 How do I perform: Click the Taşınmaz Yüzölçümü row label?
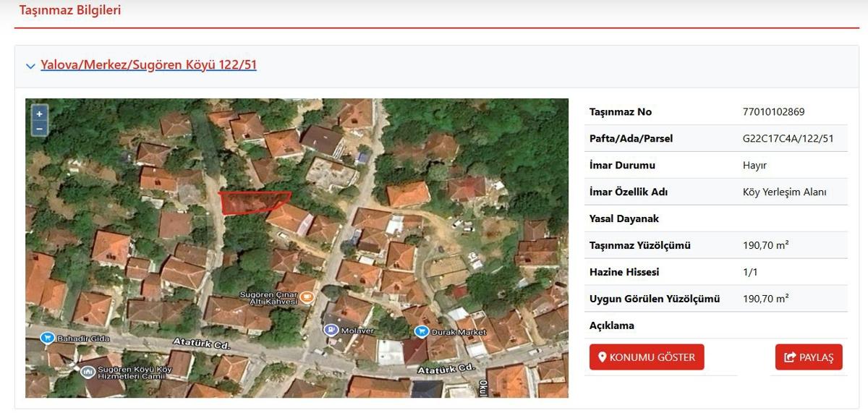[639, 246]
